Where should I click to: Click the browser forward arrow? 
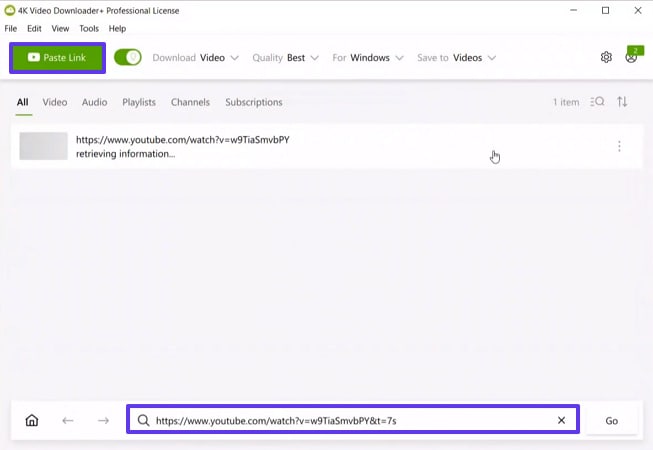pos(103,421)
